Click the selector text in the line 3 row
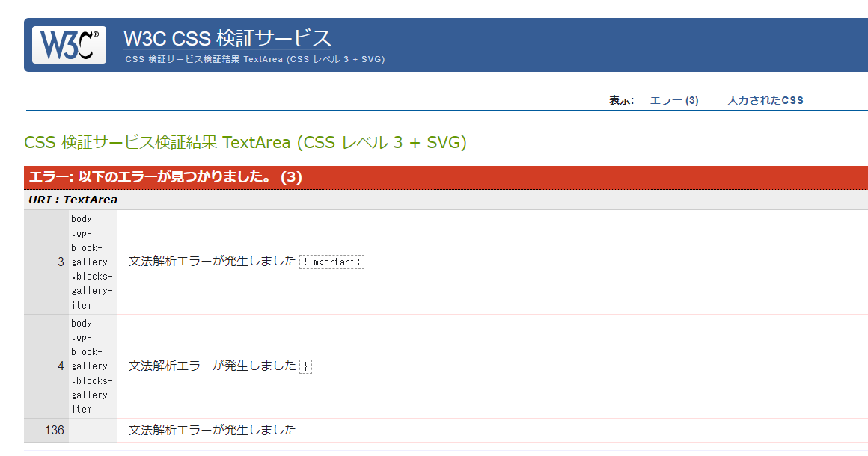This screenshot has width=868, height=456. coord(92,262)
